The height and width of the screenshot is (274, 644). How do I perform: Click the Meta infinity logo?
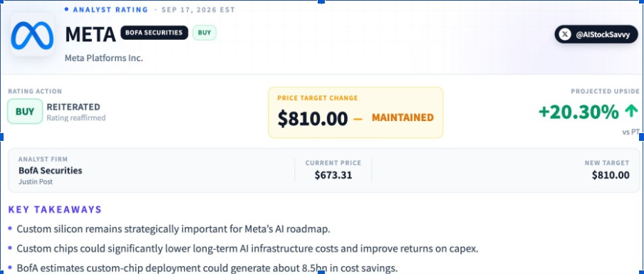(x=32, y=35)
